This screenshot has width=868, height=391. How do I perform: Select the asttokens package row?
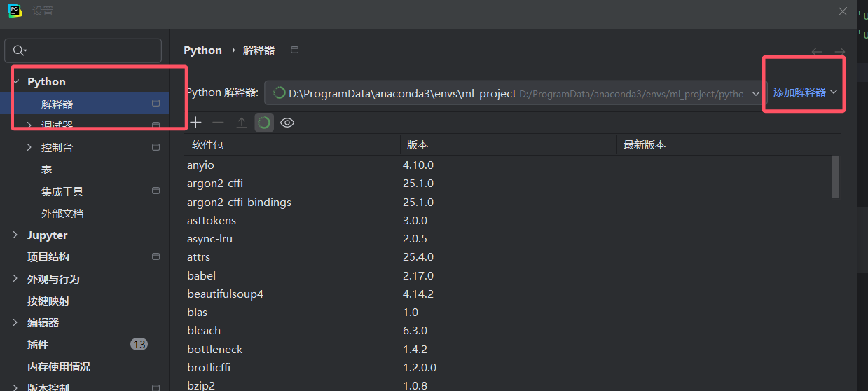click(507, 220)
